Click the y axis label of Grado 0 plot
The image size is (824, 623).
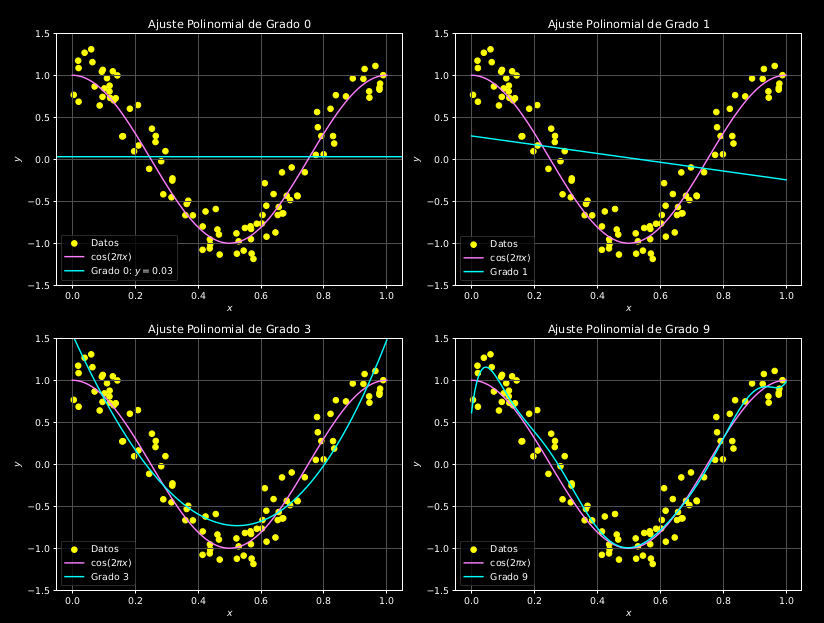point(16,159)
